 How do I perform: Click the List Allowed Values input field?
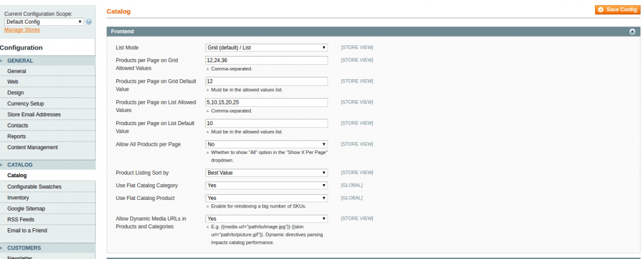click(267, 102)
